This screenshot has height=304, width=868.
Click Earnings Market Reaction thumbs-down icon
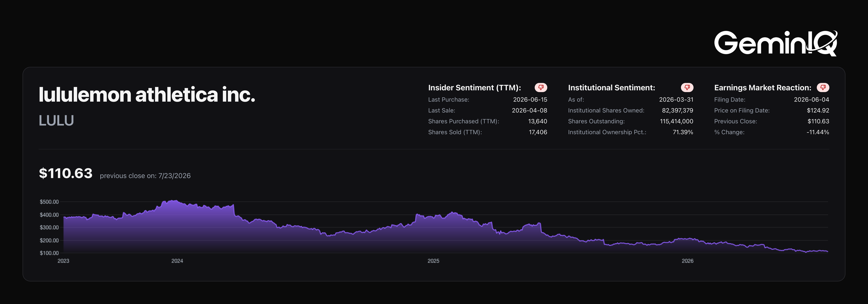click(823, 88)
